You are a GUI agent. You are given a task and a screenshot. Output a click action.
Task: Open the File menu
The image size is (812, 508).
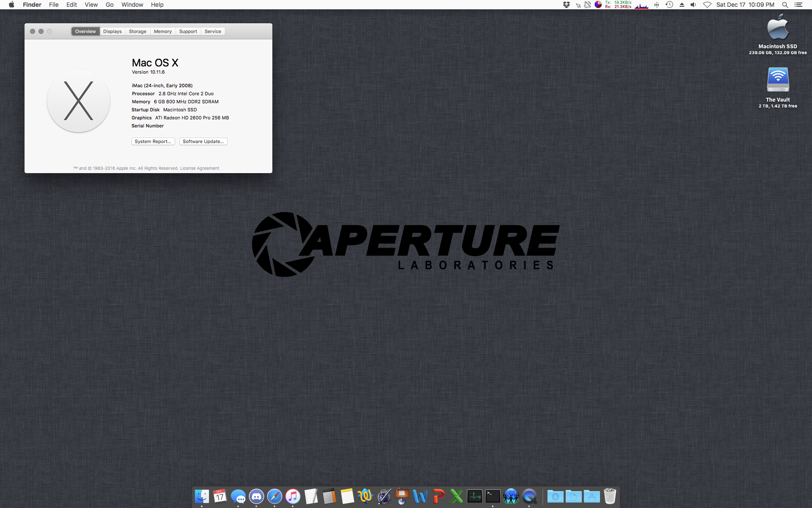(x=54, y=5)
